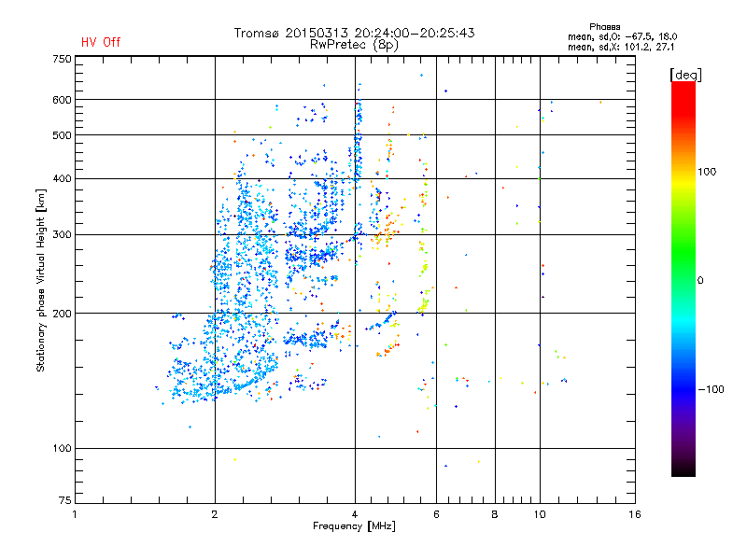
Task: Click the x-axis tick label "4"
Action: 355,514
